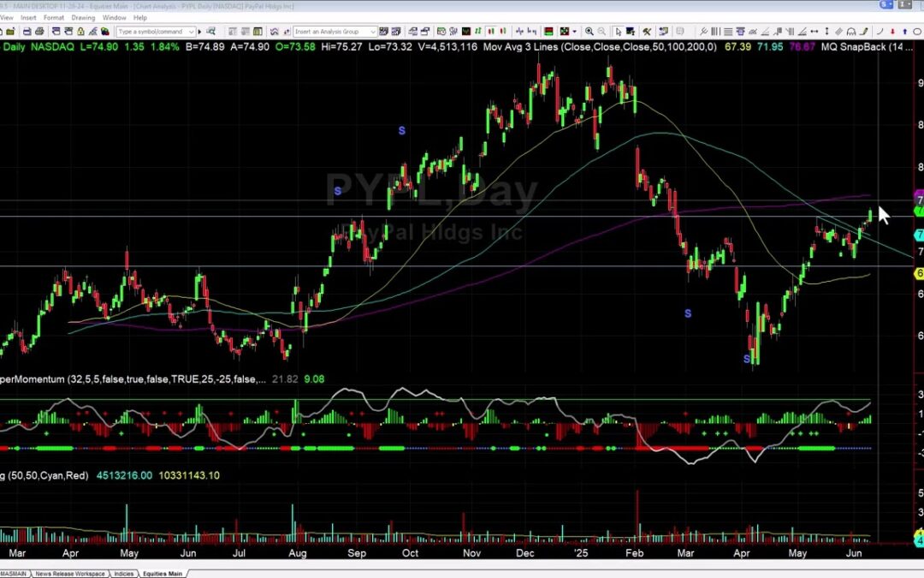
Task: Select the vertical double-arrow drawing tool
Action: (x=826, y=32)
